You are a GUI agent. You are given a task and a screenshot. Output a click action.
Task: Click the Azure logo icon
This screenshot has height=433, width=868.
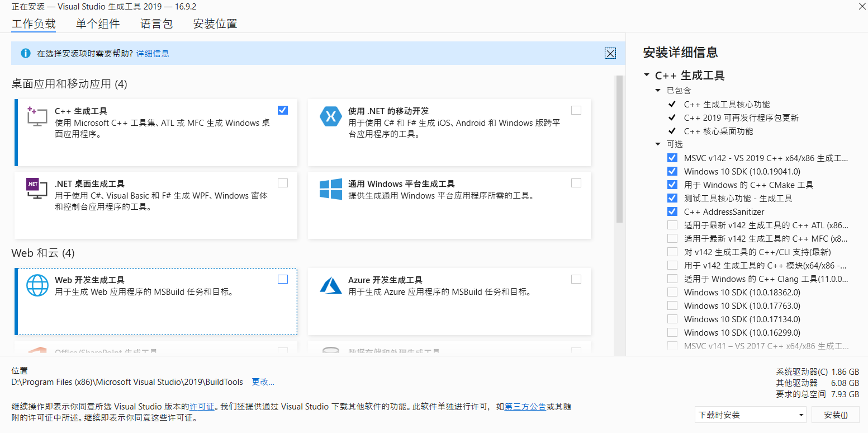coord(330,285)
